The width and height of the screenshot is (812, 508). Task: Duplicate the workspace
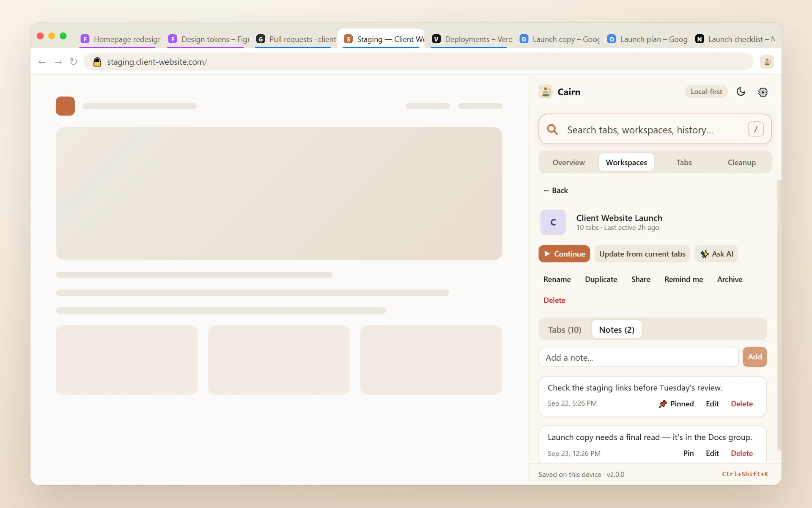point(601,279)
